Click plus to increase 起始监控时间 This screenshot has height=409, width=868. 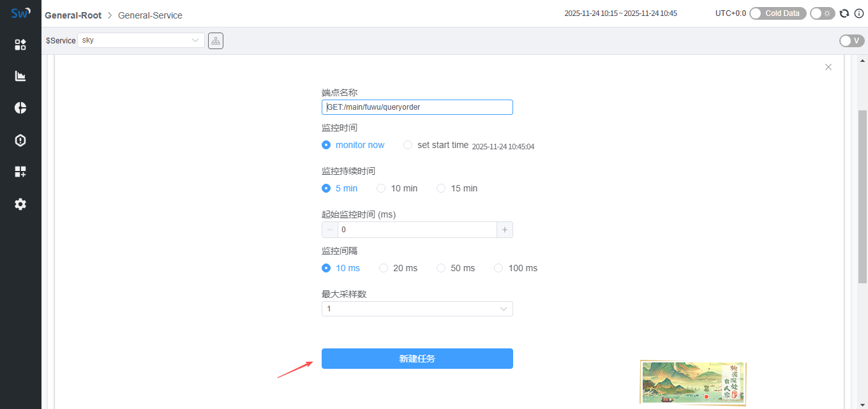tap(504, 230)
